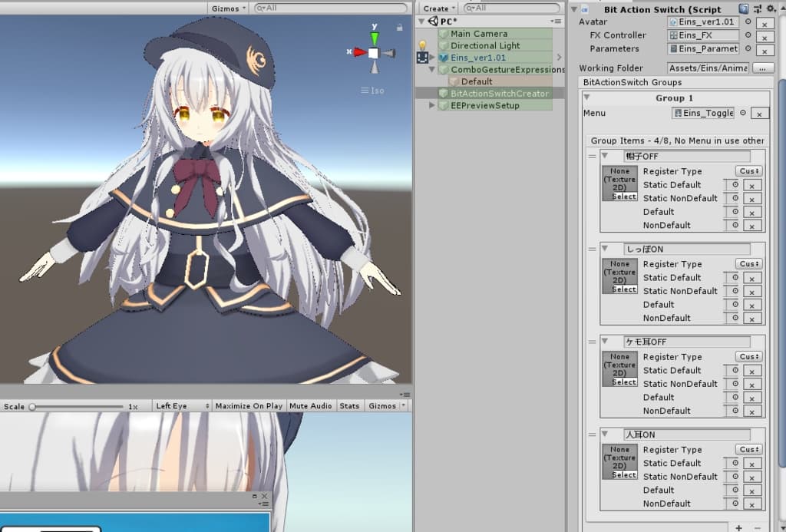Viewport: 786px width, 532px height.
Task: Click the scene gizmo green Y axis cone
Action: tap(374, 38)
